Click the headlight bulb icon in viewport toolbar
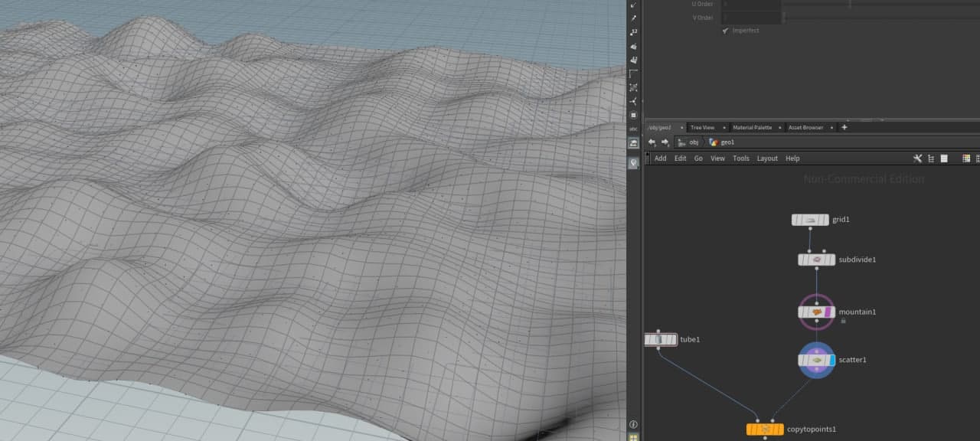980x441 pixels. coord(633,163)
